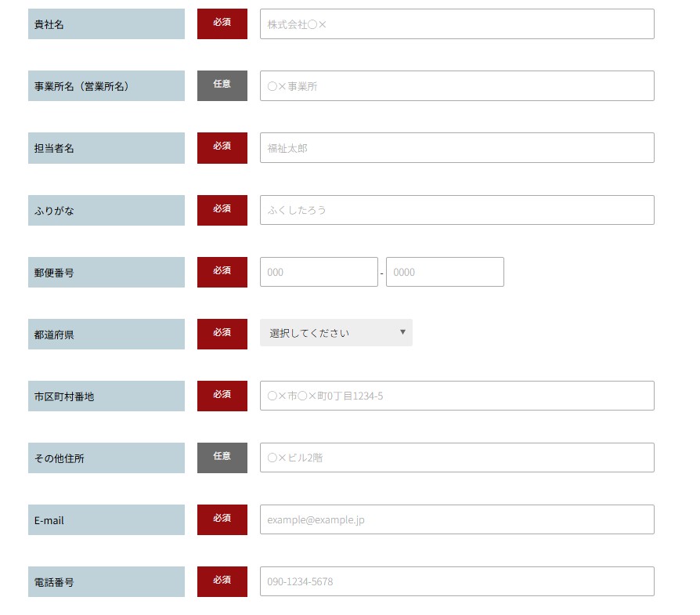The height and width of the screenshot is (615, 700).
Task: Select the 電話番号 phone number field
Action: click(x=456, y=581)
